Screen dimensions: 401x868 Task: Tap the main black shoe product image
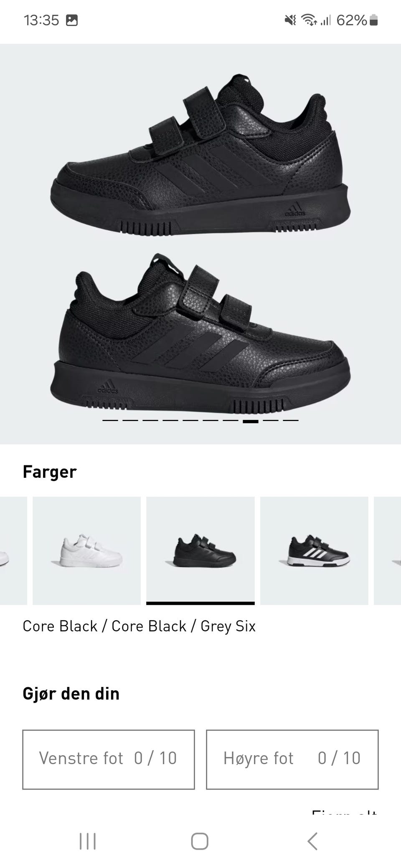(200, 244)
